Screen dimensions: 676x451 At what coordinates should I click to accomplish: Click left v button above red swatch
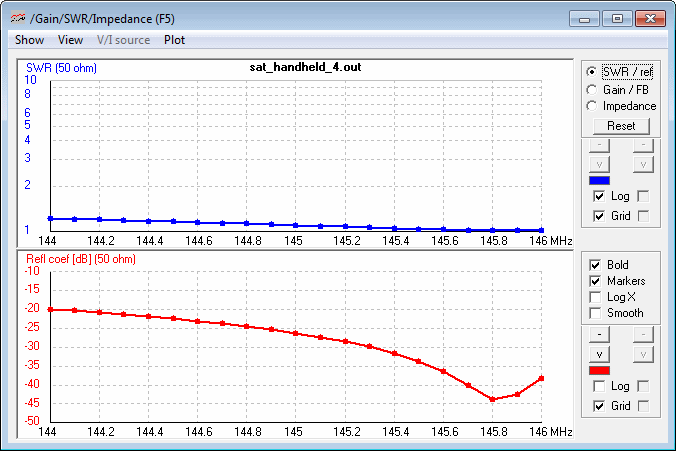[599, 354]
